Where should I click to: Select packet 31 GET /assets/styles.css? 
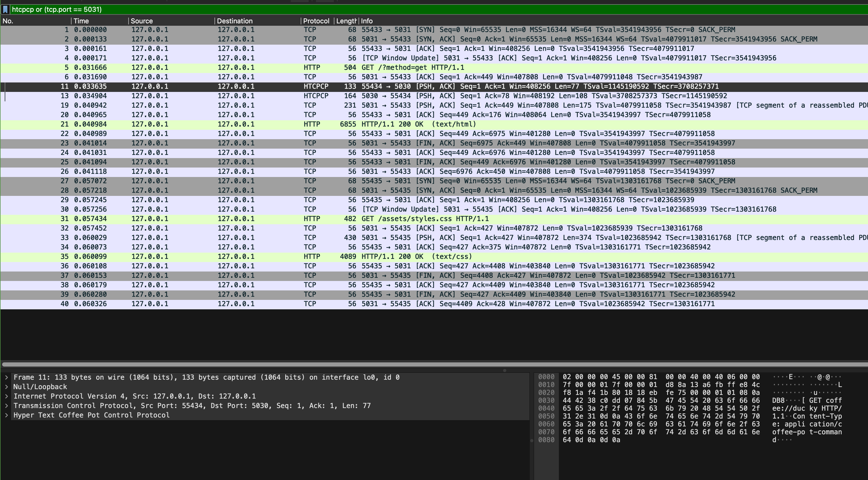425,219
